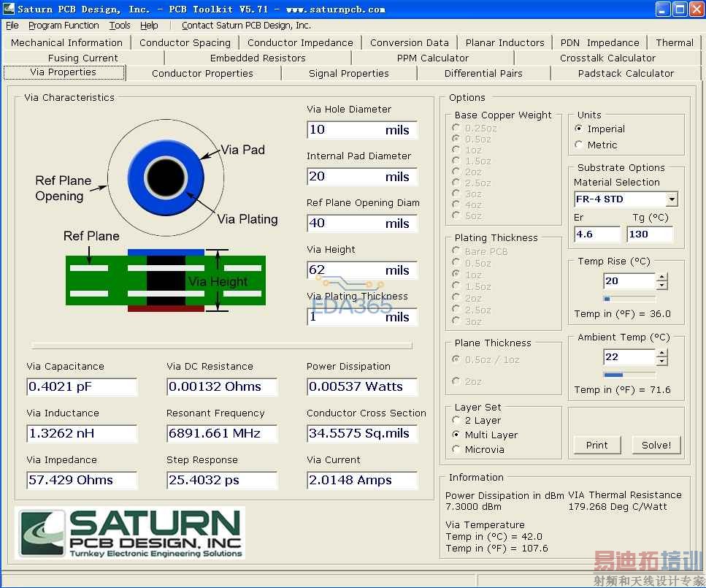This screenshot has height=588, width=706.
Task: Choose the 2 Layer option
Action: point(457,420)
